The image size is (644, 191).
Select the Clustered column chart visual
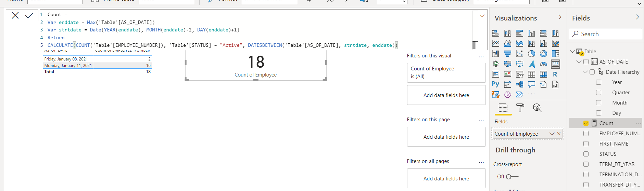point(531,33)
